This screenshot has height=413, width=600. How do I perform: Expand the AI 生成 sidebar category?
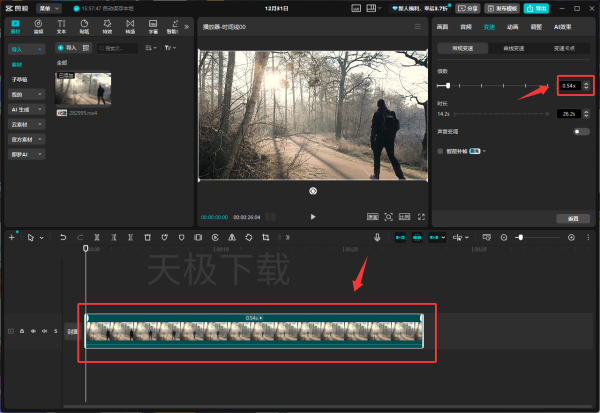(x=25, y=108)
